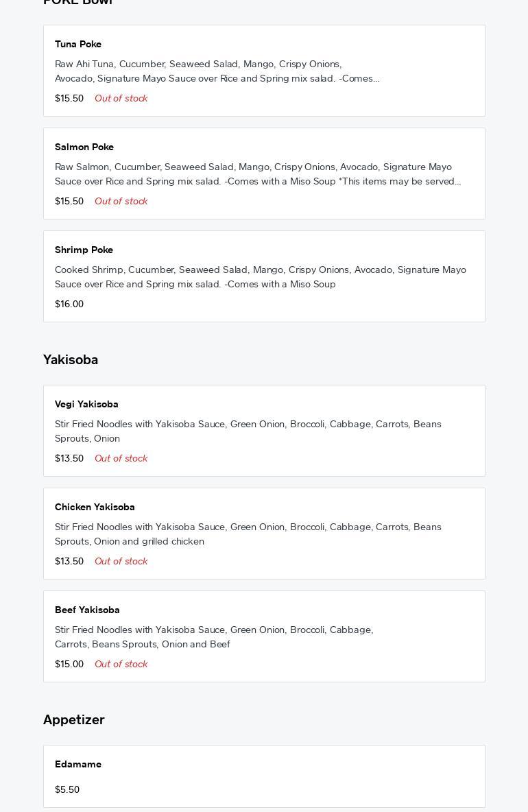Click the Appetizer section heading
This screenshot has height=812, width=528.
tap(74, 719)
